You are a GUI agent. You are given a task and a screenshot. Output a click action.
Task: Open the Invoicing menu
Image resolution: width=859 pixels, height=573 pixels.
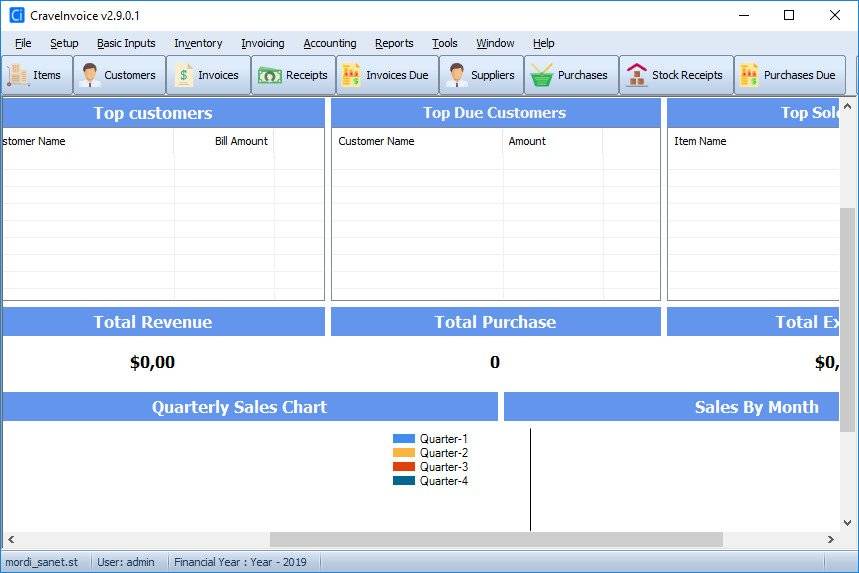click(x=263, y=43)
